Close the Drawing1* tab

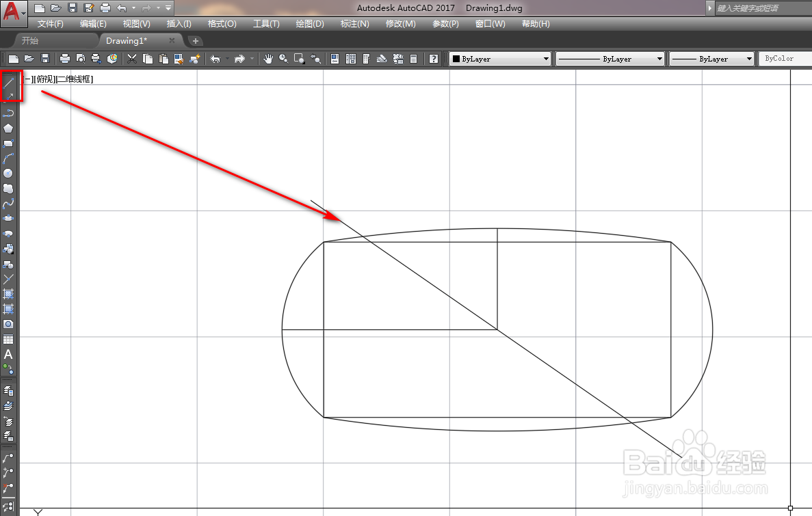tap(172, 40)
